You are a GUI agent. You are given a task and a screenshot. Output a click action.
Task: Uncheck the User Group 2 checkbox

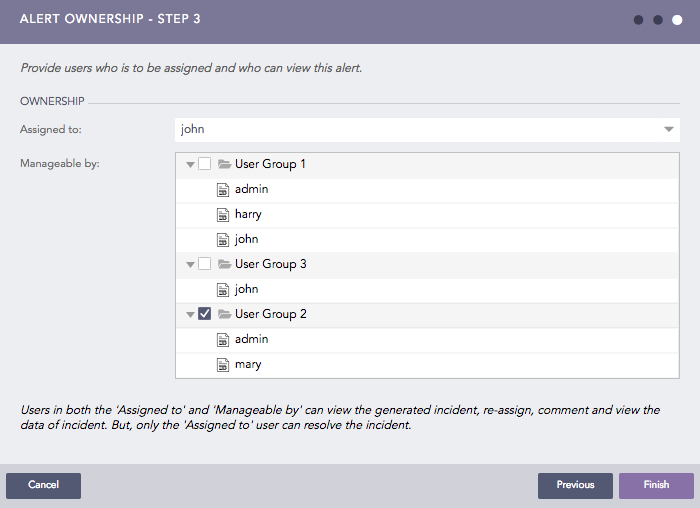205,314
